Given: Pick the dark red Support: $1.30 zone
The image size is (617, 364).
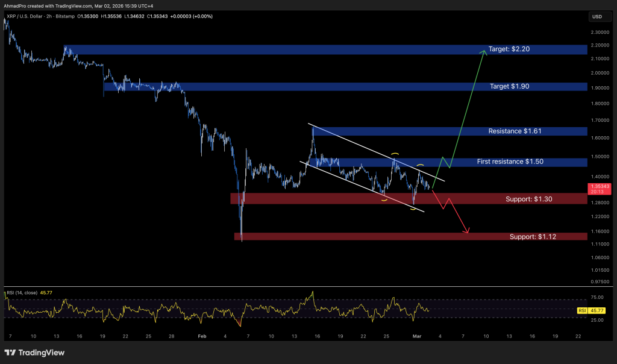Looking at the screenshot, I should tap(362, 198).
